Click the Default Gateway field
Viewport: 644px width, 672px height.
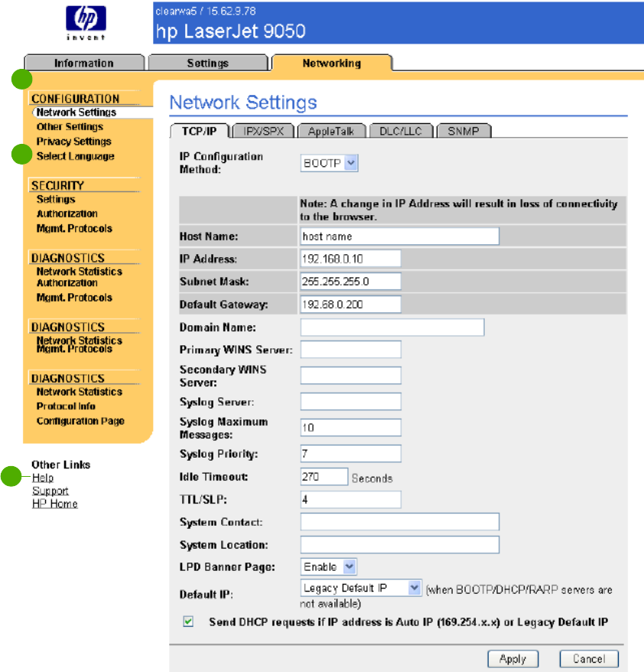coord(351,305)
